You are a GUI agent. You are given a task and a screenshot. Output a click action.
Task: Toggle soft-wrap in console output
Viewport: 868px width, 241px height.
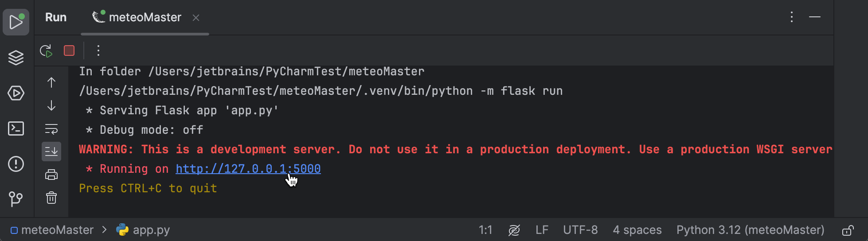click(51, 129)
